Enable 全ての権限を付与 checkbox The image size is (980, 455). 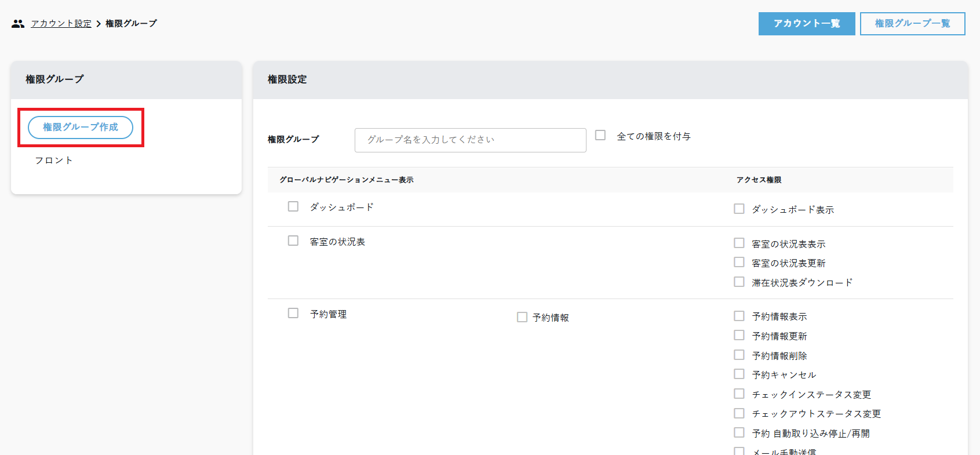click(600, 135)
